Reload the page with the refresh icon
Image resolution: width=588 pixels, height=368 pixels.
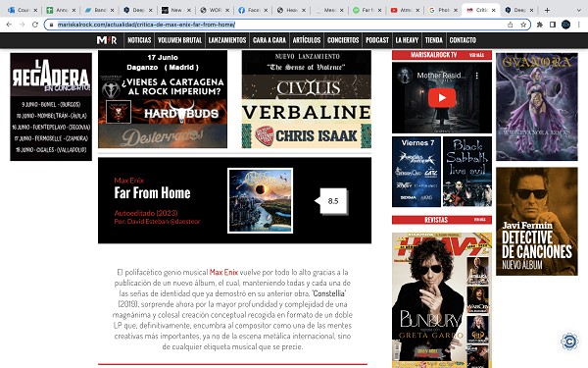pos(35,25)
